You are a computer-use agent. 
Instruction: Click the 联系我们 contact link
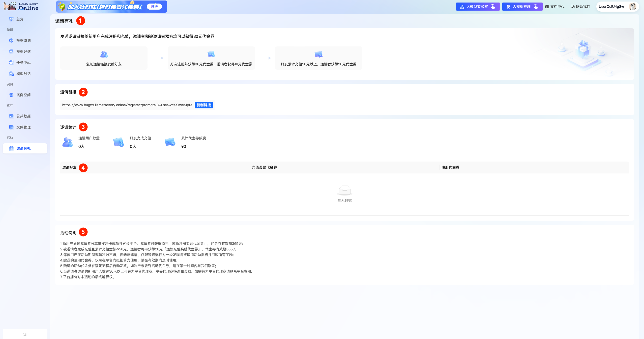pyautogui.click(x=580, y=7)
